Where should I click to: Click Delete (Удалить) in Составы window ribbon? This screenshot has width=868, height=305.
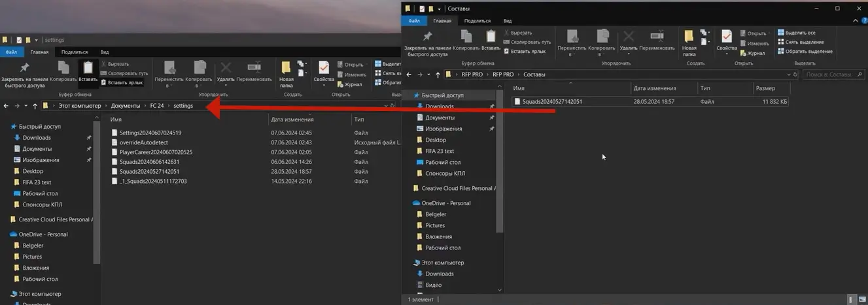[628, 40]
